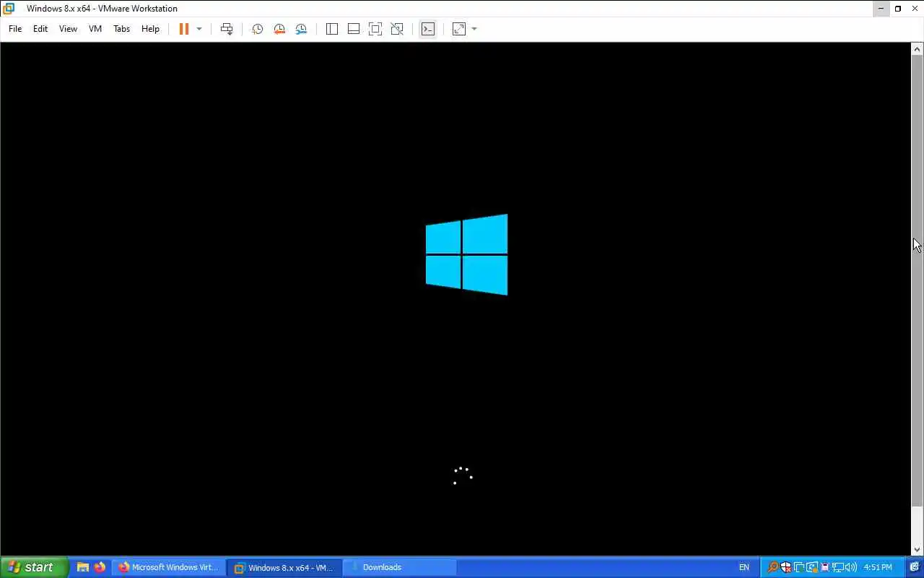924x578 pixels.
Task: Click the VMware Workstation title bar icon
Action: pos(9,9)
